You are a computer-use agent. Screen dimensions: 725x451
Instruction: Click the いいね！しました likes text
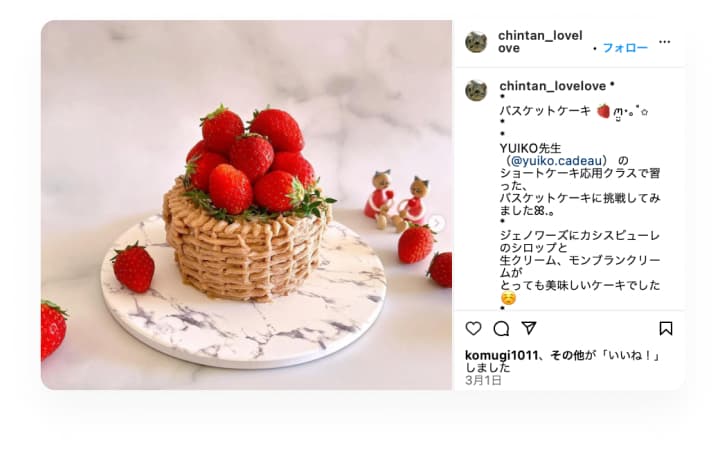(562, 361)
